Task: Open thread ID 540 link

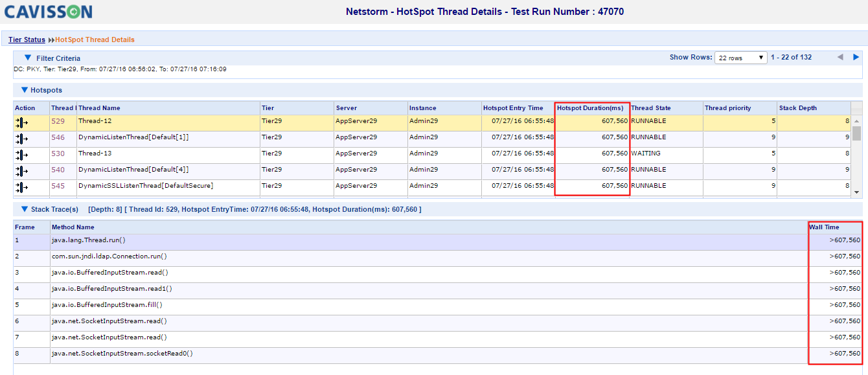Action: click(58, 170)
